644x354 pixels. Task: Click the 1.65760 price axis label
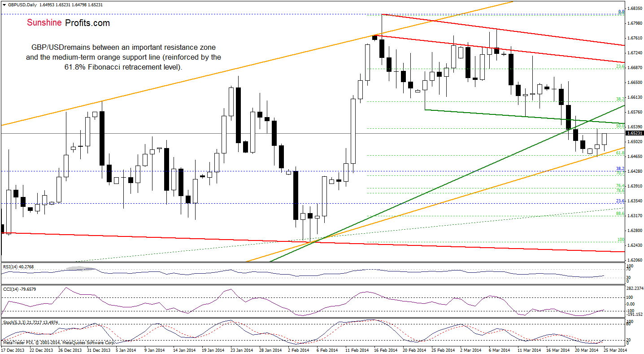click(x=634, y=112)
